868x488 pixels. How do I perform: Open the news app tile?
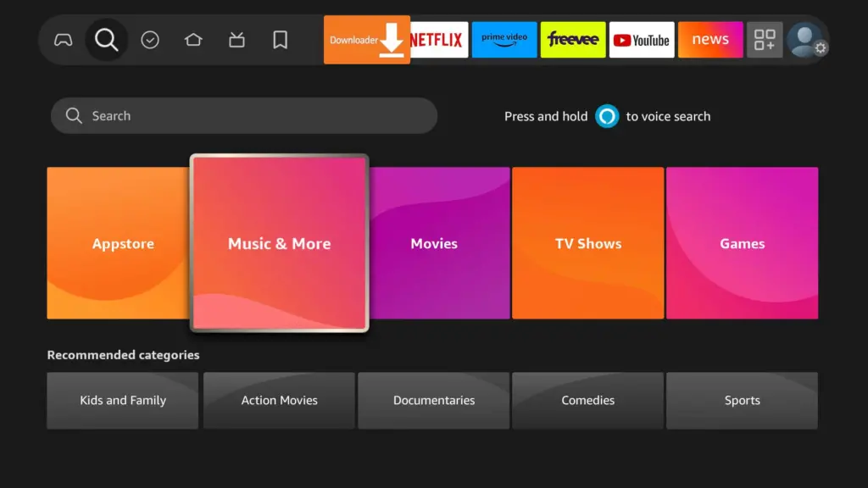coord(710,40)
